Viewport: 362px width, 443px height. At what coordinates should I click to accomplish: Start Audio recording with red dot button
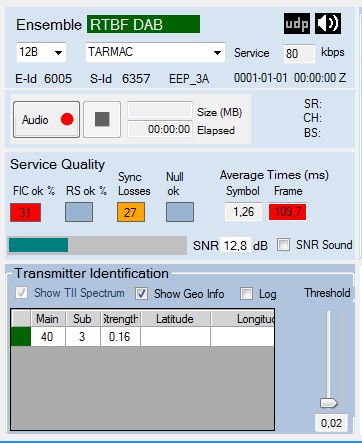pos(46,119)
